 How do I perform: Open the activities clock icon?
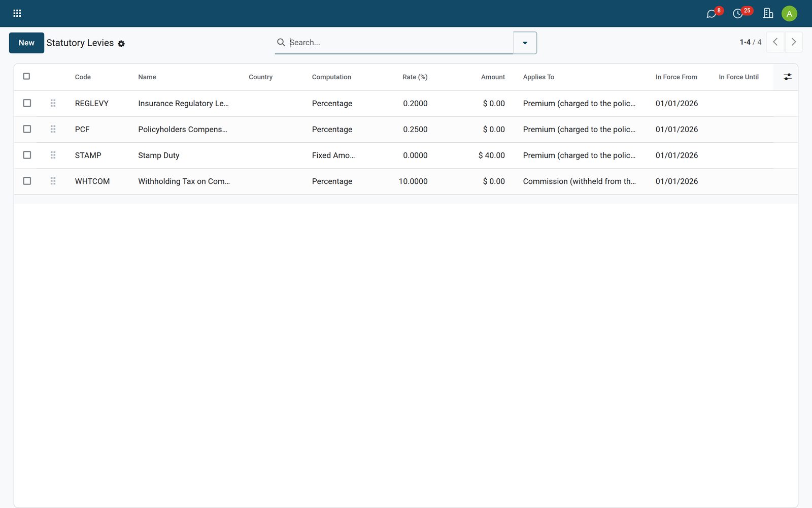[738, 14]
